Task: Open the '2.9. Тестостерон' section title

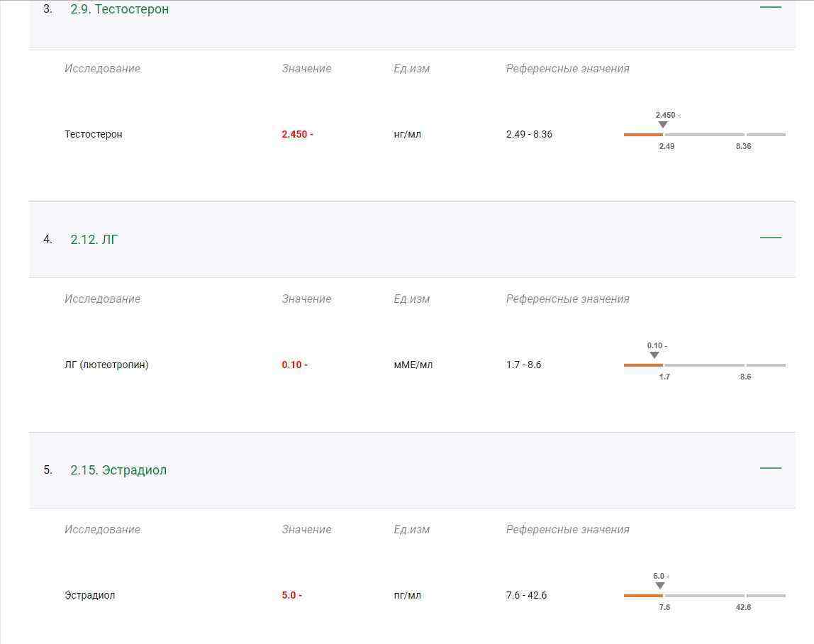Action: (x=119, y=9)
